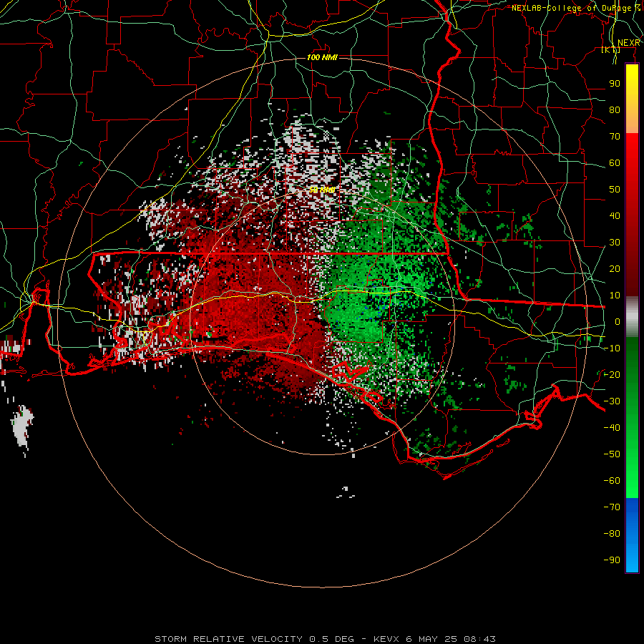Screen dimensions: 644x644
Task: Click the -60 value on the velocity scale
Action: coord(612,481)
